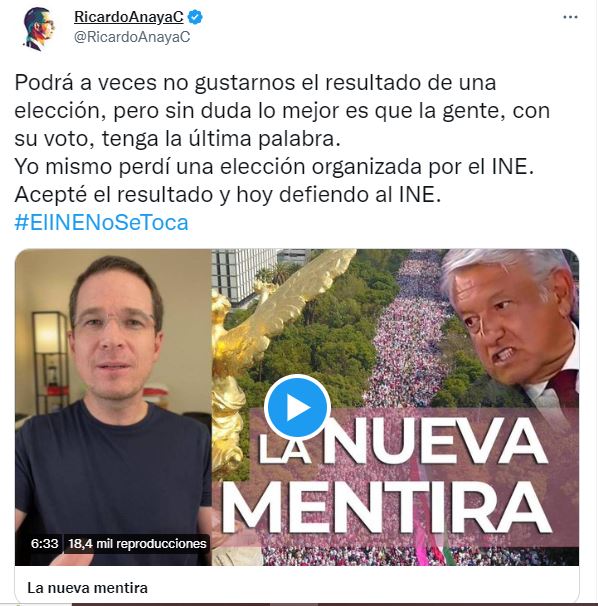Click the sentence 'Yo mismo perdí una elección'
598x606 pixels.
point(274,167)
